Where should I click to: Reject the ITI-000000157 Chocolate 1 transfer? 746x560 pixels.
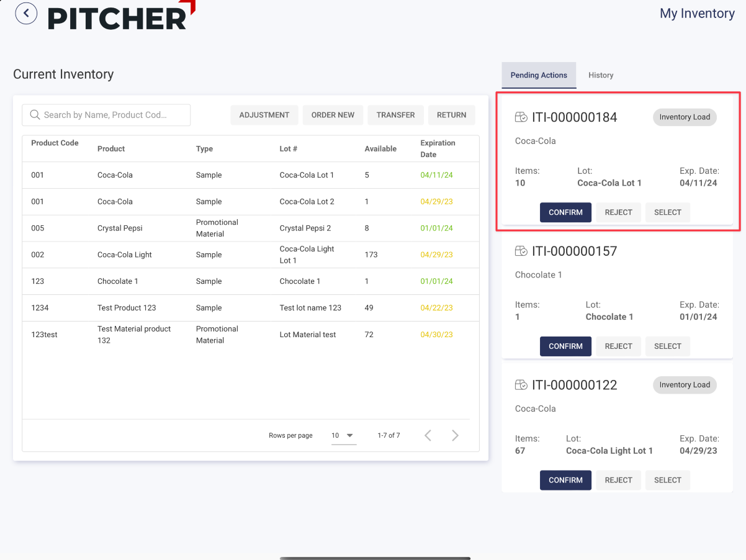tap(618, 346)
